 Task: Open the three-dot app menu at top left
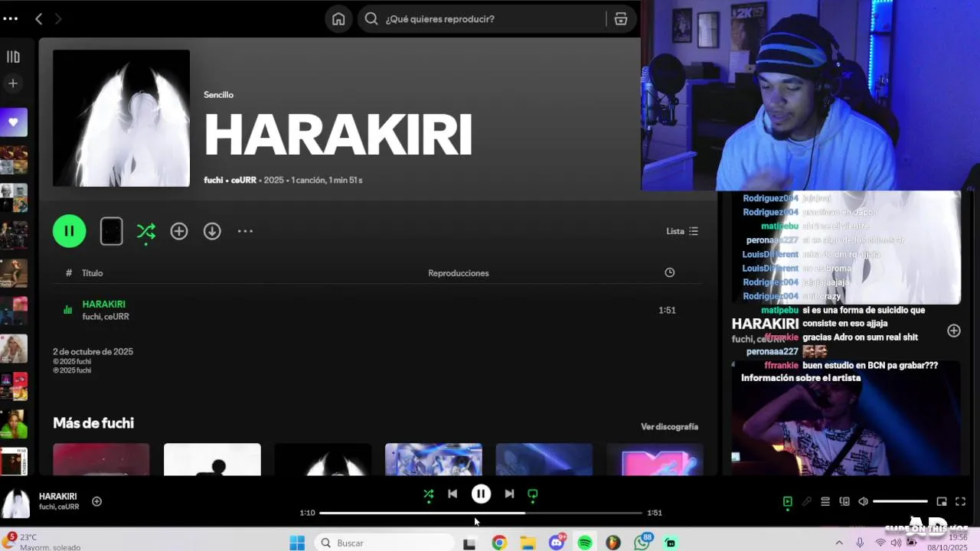pyautogui.click(x=10, y=19)
